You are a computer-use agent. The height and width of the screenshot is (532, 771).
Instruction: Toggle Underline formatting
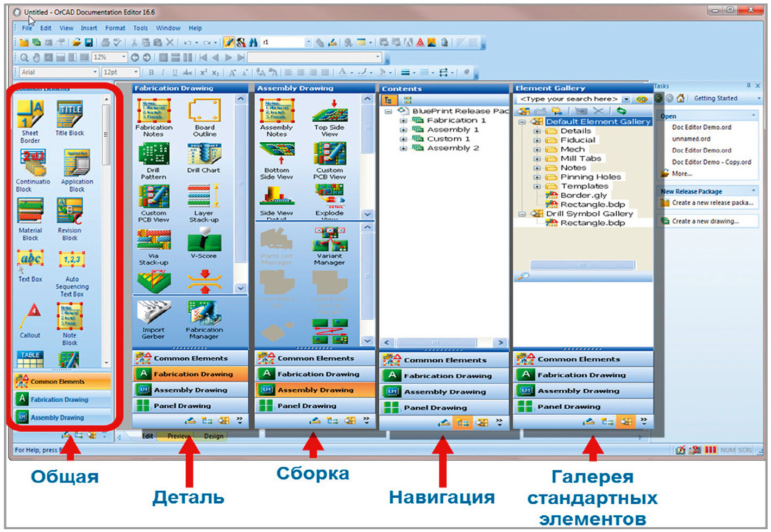[x=174, y=72]
